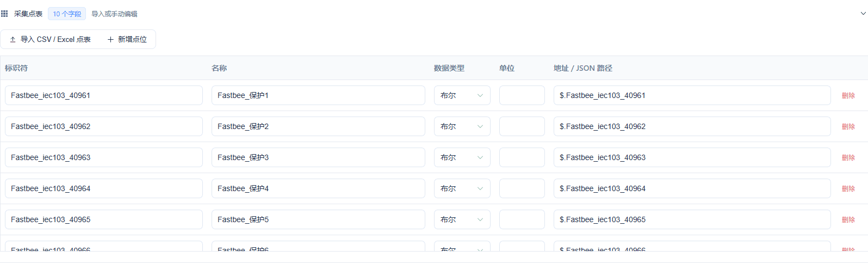Click the 10 个字段 badge
868x263 pixels.
(x=67, y=14)
